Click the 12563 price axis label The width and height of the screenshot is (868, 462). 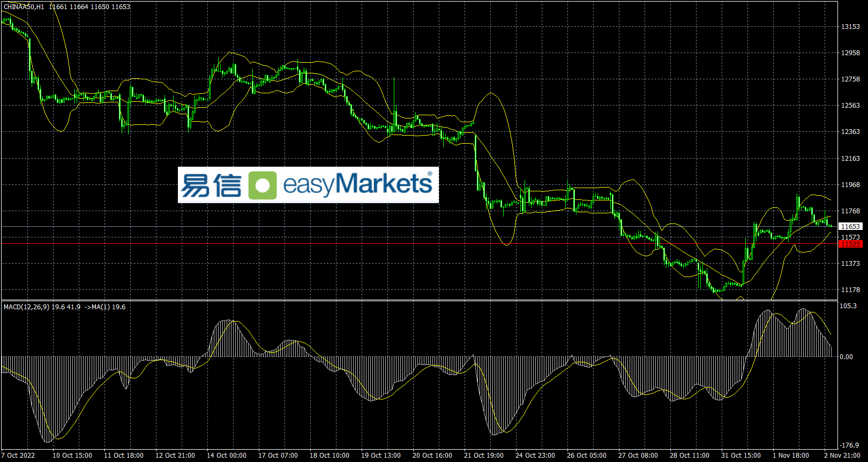click(850, 106)
